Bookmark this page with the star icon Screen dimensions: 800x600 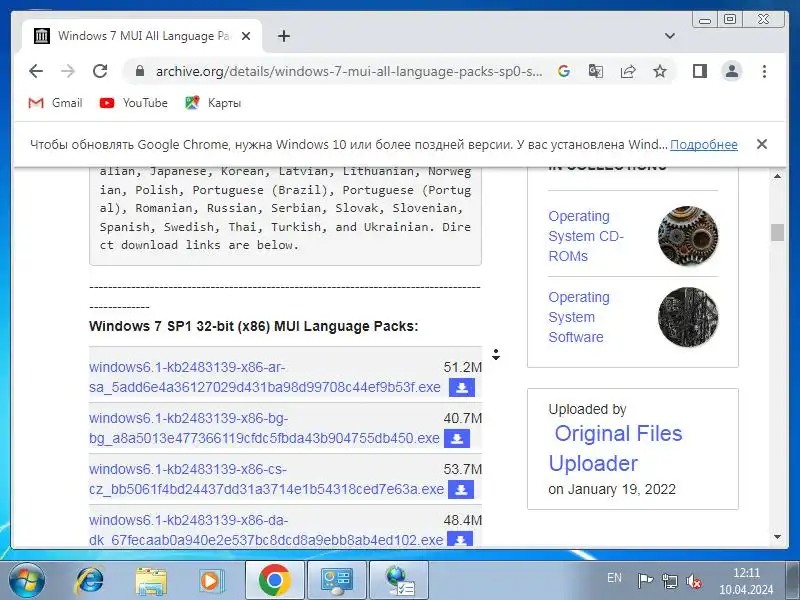pyautogui.click(x=660, y=71)
